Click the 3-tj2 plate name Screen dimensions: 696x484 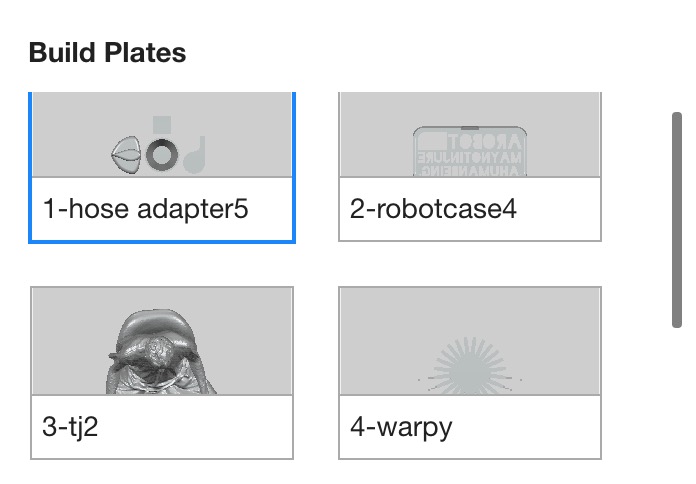click(x=71, y=427)
